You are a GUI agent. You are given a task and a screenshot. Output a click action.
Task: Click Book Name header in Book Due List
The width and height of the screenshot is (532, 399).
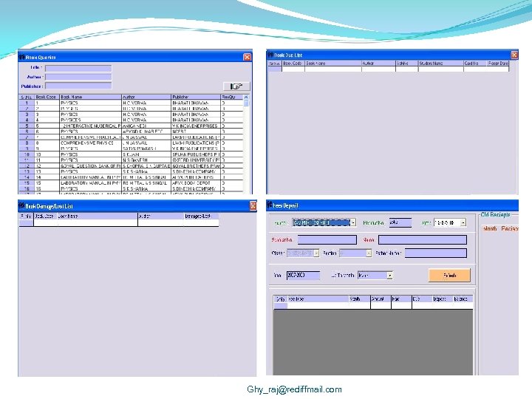[332, 64]
